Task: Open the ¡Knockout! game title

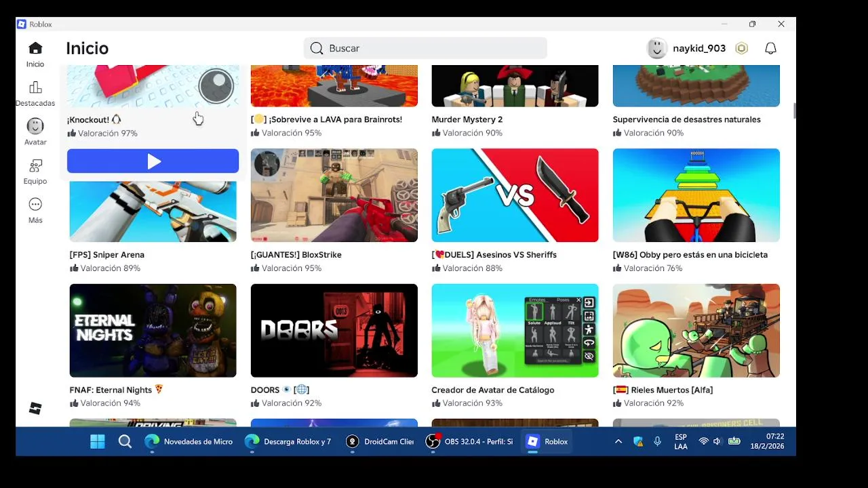Action: tap(94, 119)
